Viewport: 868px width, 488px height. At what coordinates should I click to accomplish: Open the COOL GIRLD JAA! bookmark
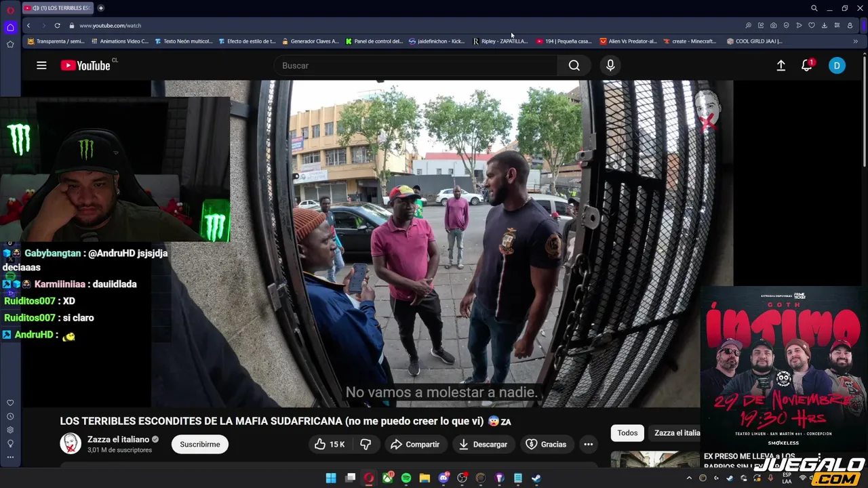pos(754,41)
